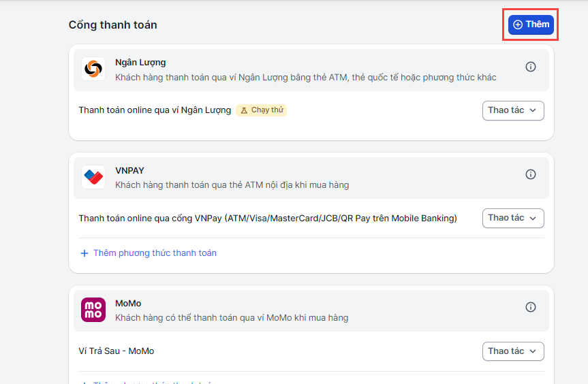The image size is (588, 384).
Task: Expand Thao tác dropdown for Ngân Lượng
Action: (x=513, y=110)
